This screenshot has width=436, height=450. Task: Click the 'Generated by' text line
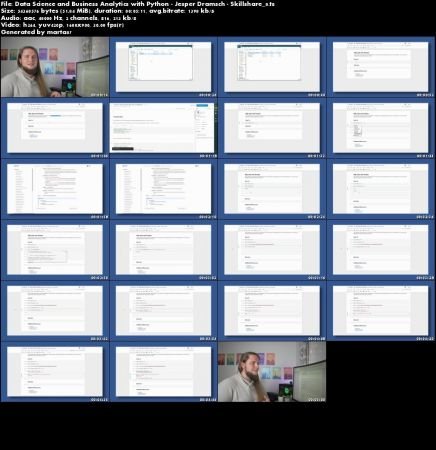(36, 32)
